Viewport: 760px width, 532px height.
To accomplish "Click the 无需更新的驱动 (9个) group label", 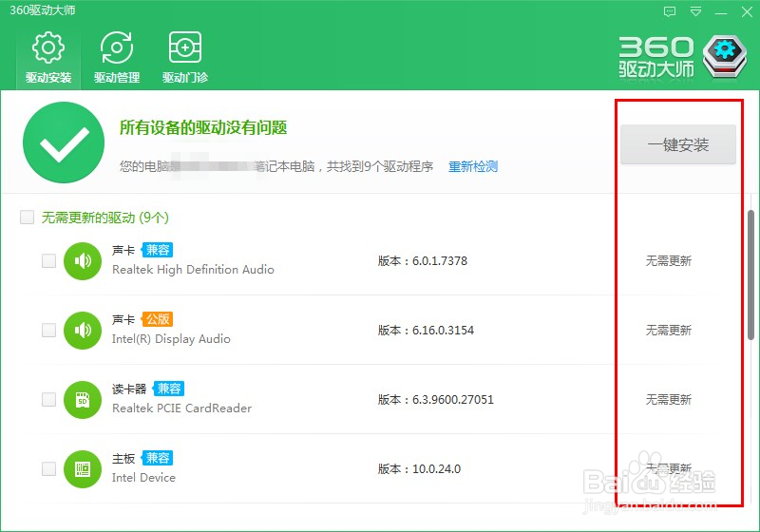I will (105, 218).
